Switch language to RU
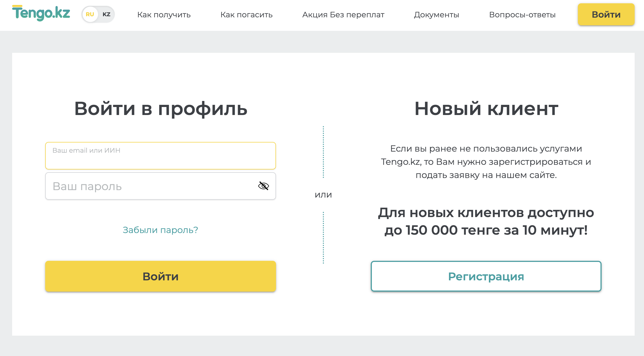Viewport: 644px width, 356px height. pyautogui.click(x=90, y=14)
